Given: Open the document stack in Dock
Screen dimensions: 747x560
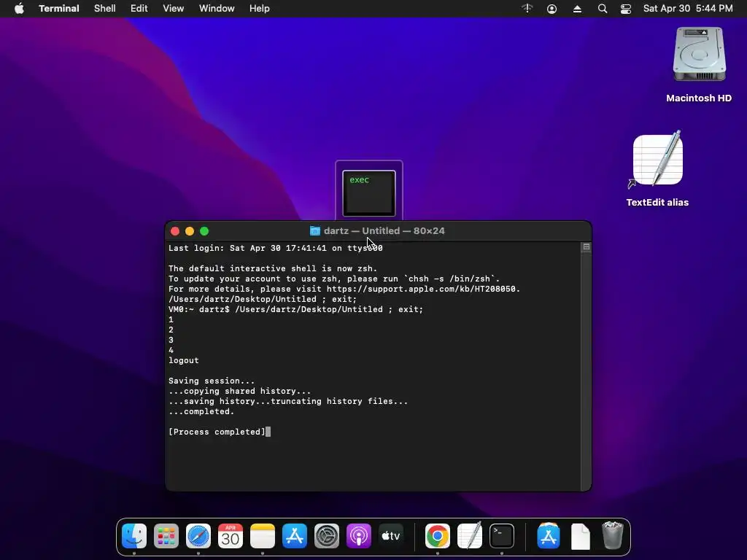Looking at the screenshot, I should point(580,536).
